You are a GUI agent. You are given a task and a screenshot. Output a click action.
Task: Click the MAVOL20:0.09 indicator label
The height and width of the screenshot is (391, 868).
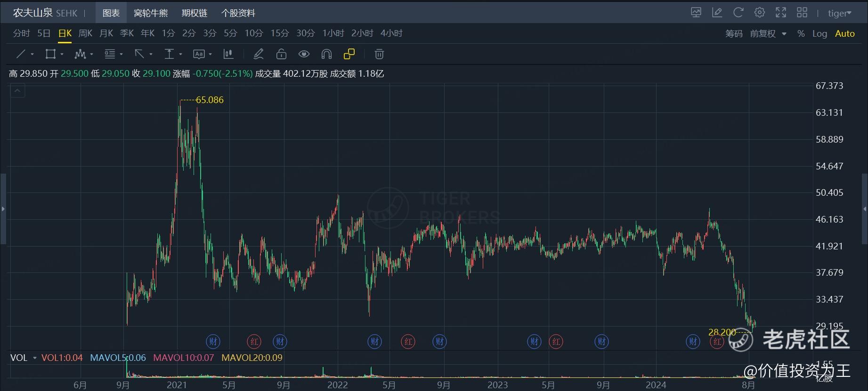[x=252, y=358]
